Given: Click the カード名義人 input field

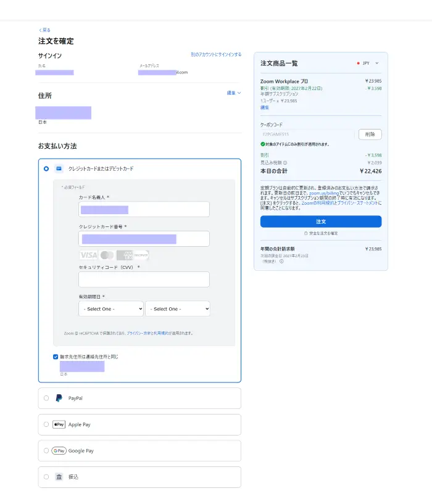Looking at the screenshot, I should [x=144, y=209].
